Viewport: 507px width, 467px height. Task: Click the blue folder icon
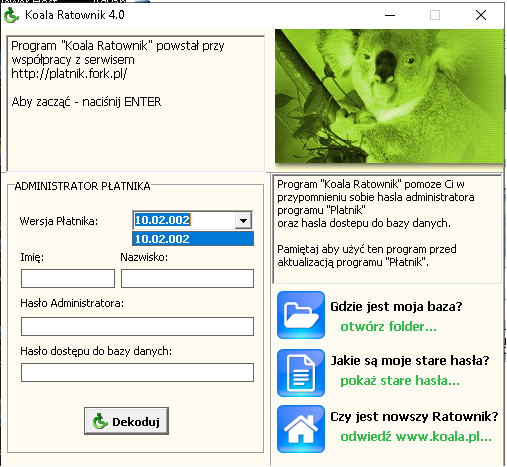pyautogui.click(x=301, y=315)
